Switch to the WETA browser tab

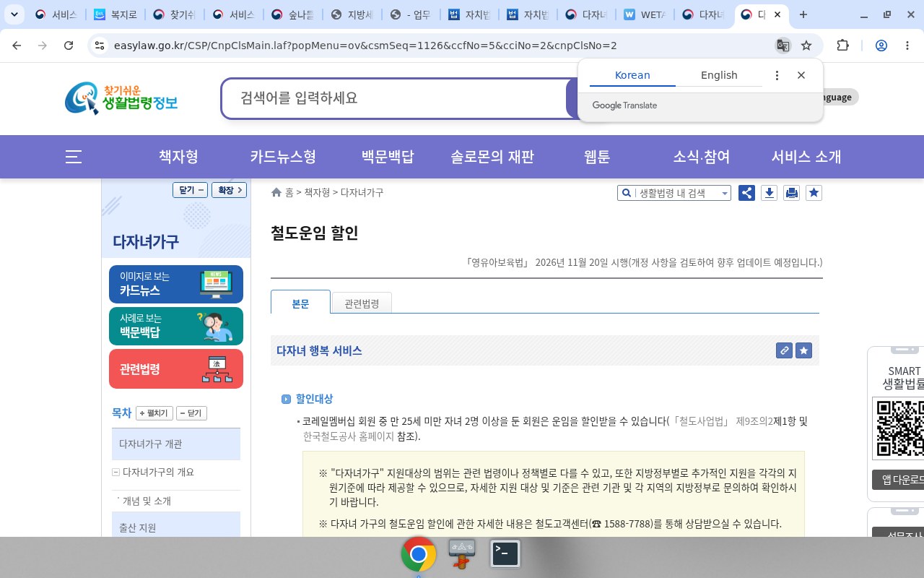645,14
